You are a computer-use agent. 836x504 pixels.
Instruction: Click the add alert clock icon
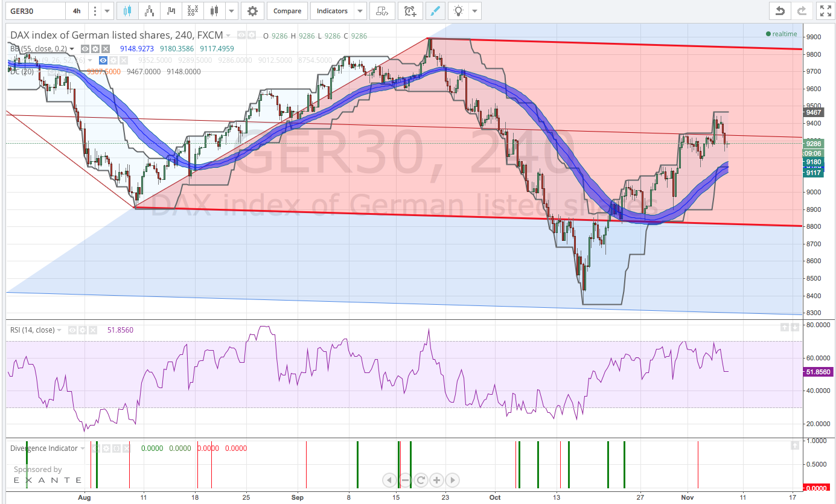point(410,11)
